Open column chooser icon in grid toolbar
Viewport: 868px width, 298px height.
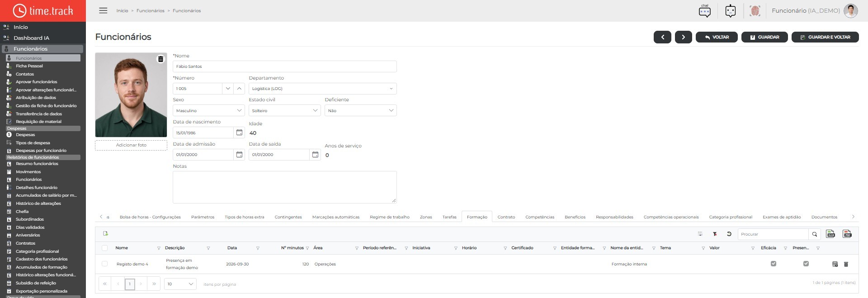point(700,234)
